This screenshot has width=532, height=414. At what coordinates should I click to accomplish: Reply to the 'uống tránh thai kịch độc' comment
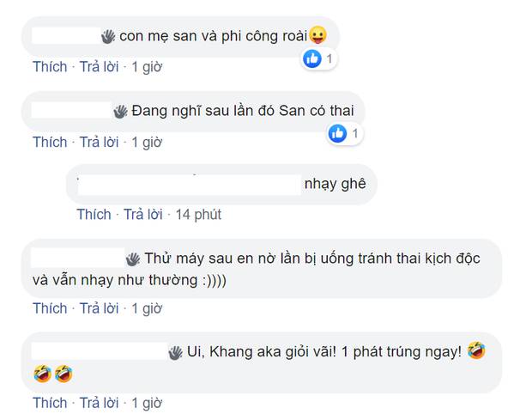coord(100,308)
